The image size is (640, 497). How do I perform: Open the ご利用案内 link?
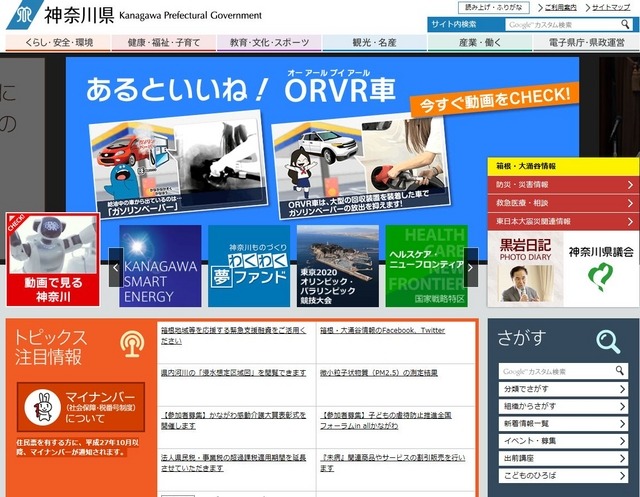tap(560, 7)
